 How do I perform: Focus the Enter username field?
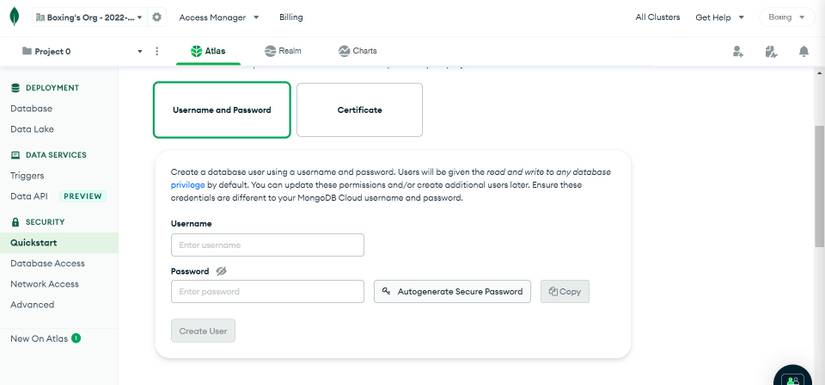tap(267, 245)
